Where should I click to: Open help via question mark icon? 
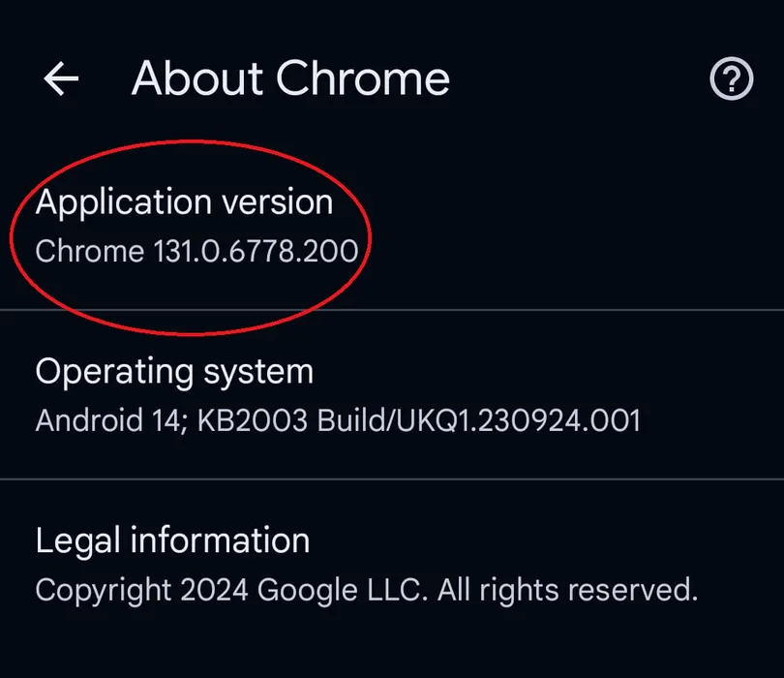[731, 78]
